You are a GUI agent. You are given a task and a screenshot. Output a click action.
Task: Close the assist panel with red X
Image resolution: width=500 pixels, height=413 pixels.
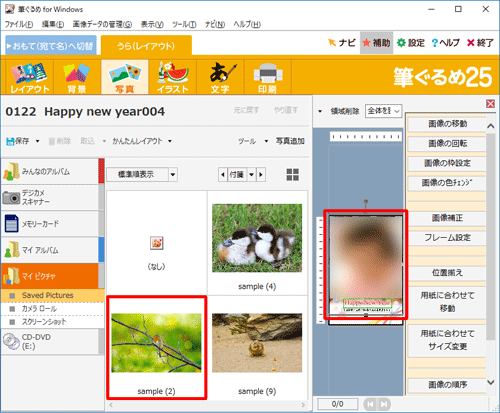click(490, 104)
